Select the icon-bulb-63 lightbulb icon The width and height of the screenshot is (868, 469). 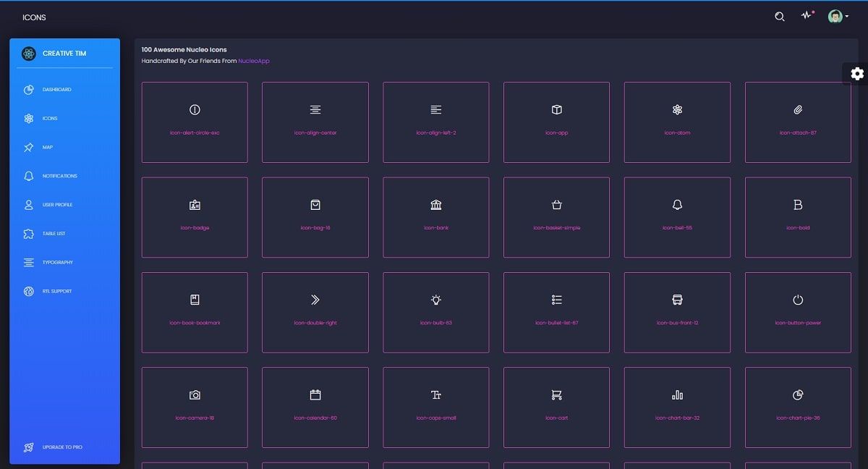(435, 311)
